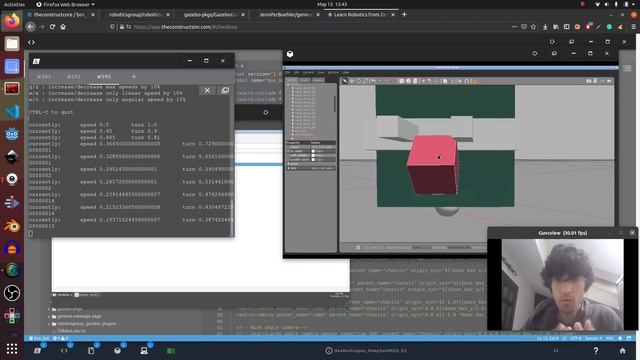
Task: Click Activities in top bar
Action: [14, 4]
